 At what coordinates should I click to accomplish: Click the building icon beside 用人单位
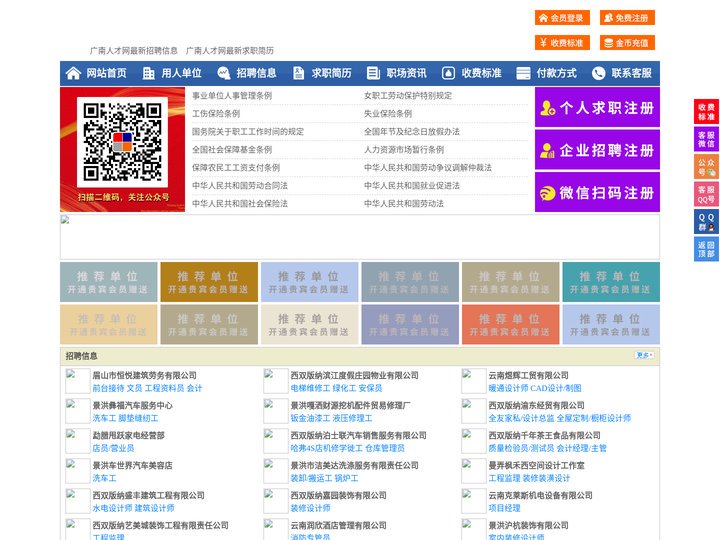[149, 73]
